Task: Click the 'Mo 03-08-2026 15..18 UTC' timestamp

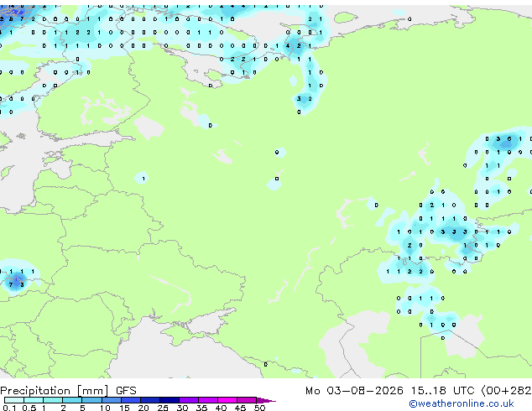Action: pos(389,391)
